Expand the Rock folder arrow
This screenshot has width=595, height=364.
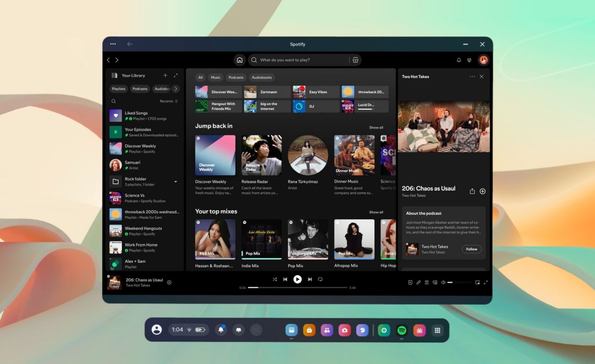176,182
